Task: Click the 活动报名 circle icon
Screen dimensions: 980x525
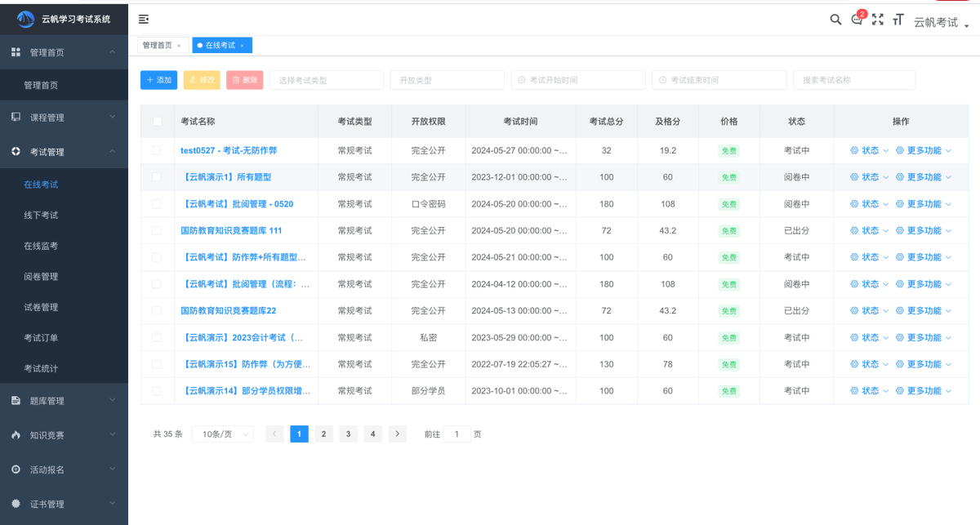Action: [x=16, y=469]
